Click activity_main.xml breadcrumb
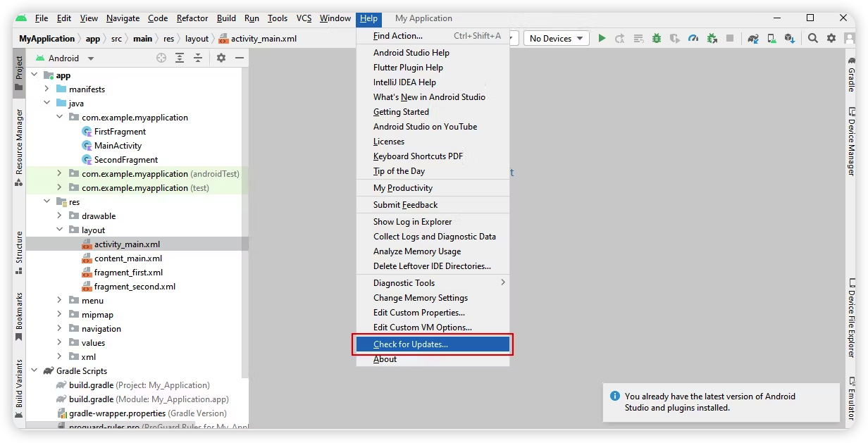 (x=258, y=39)
